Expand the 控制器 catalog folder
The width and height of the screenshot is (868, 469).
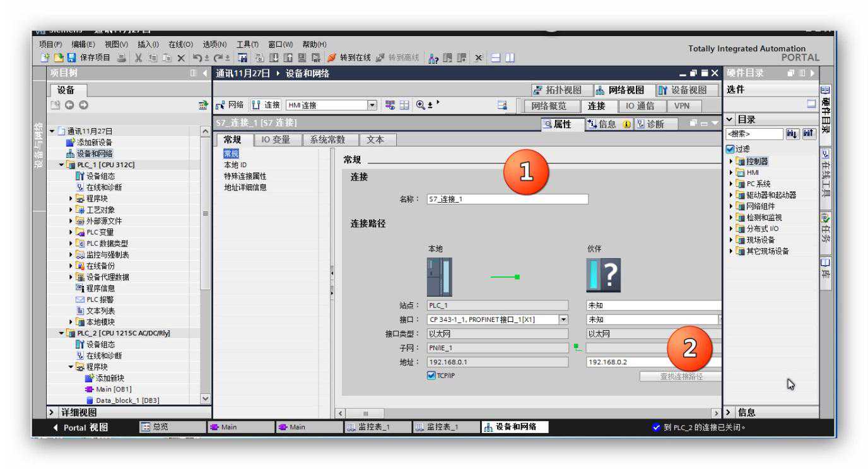732,162
